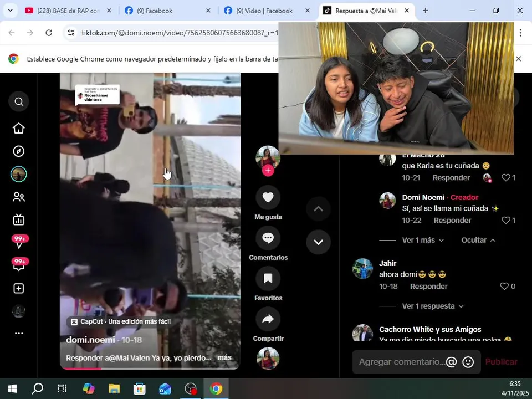
Task: Open Activity inbox icon with 99+ badge
Action: [x=19, y=265]
